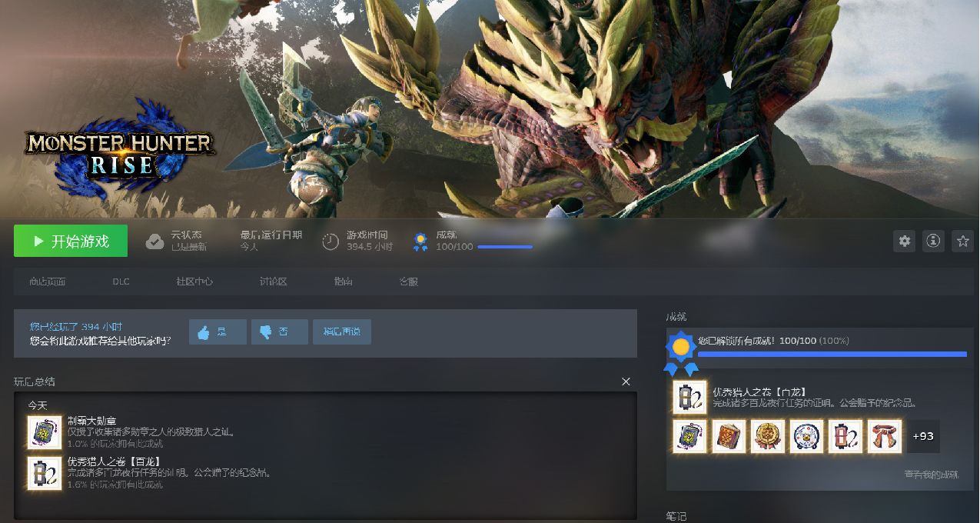Click the red scroll thumbnail in achievement row
Image resolution: width=980 pixels, height=523 pixels.
tap(845, 436)
